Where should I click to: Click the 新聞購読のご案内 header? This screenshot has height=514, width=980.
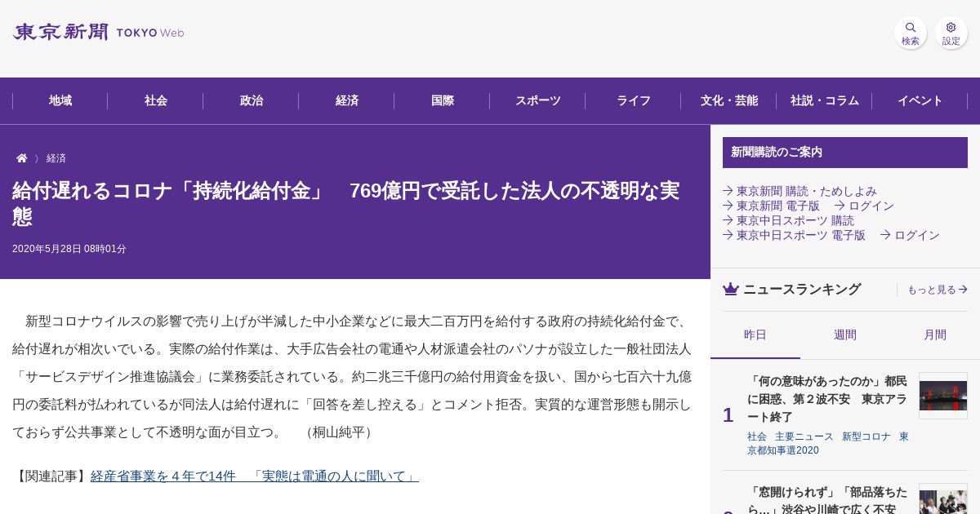pos(845,153)
